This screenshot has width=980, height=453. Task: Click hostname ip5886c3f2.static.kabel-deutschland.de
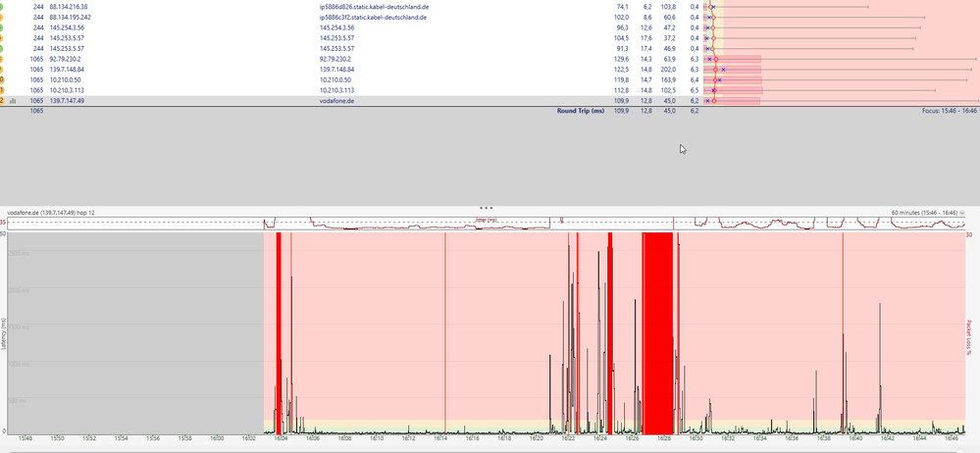[x=373, y=18]
